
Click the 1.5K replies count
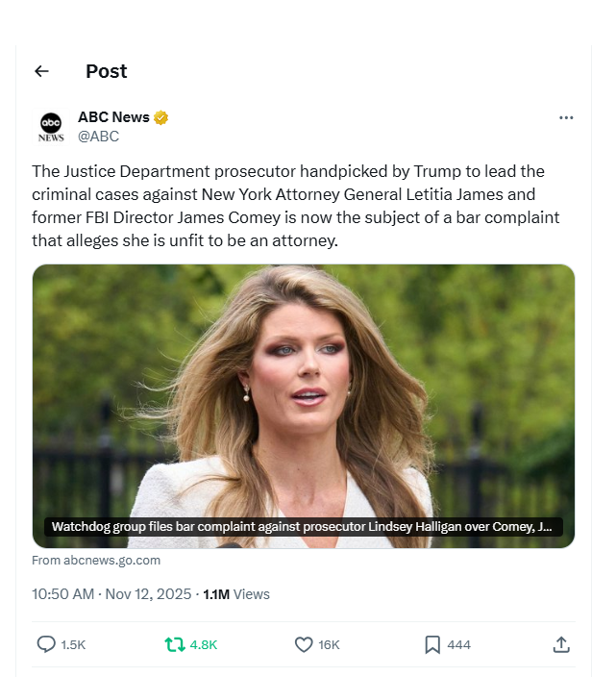(73, 644)
